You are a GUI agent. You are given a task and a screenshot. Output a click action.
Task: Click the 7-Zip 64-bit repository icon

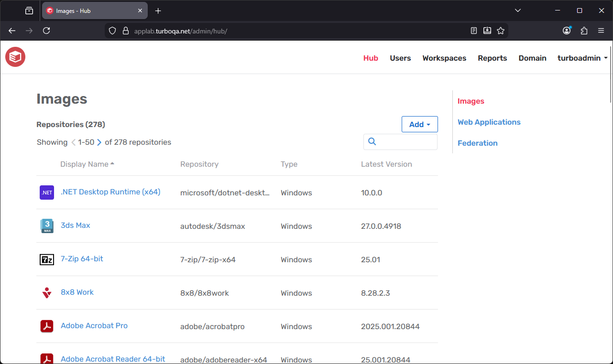coord(46,259)
